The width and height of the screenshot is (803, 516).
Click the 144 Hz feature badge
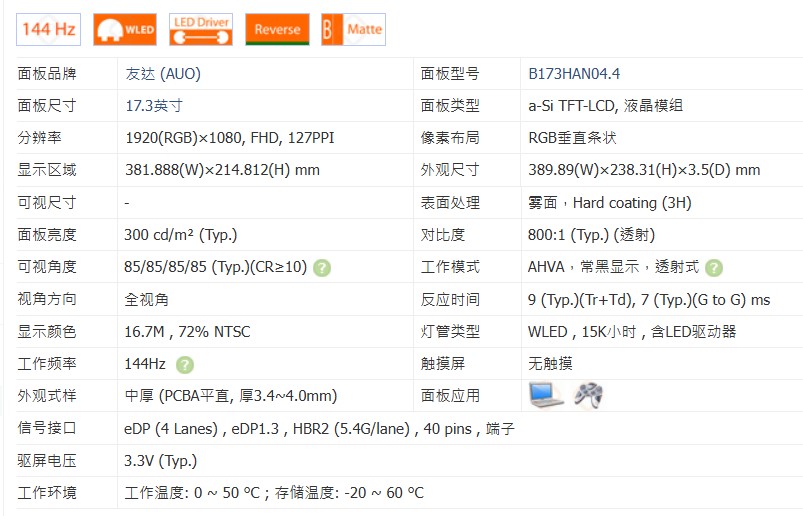(x=49, y=29)
